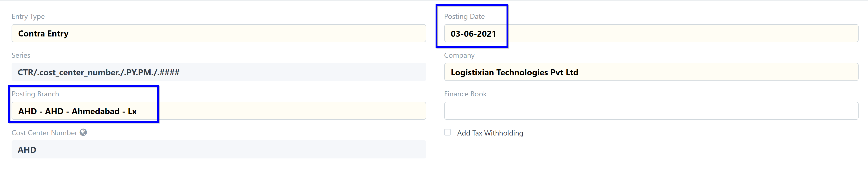This screenshot has height=171, width=868.
Task: Open the Series naming dropdown field
Action: click(x=219, y=72)
